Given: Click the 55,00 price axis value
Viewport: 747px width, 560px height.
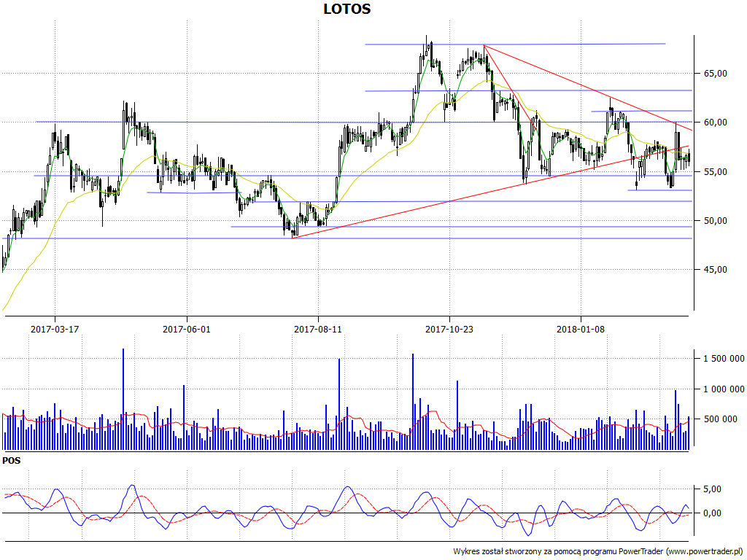Looking at the screenshot, I should tap(716, 171).
